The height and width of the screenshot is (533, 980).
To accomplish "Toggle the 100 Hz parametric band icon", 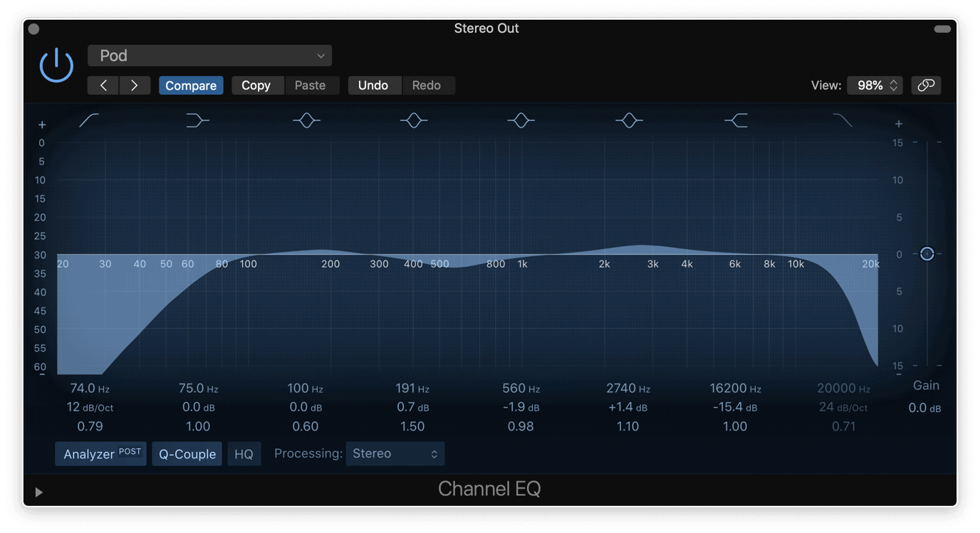I will (x=307, y=120).
